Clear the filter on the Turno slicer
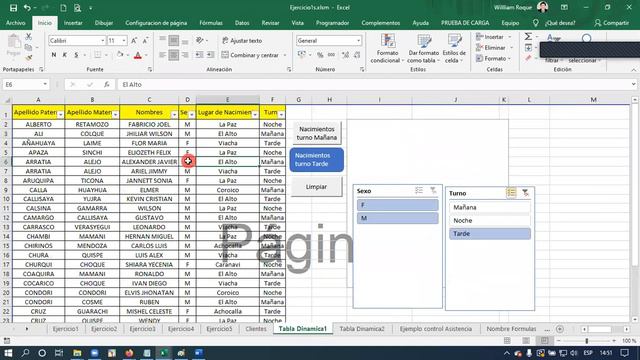Screen dimensions: 640x360 [525, 193]
